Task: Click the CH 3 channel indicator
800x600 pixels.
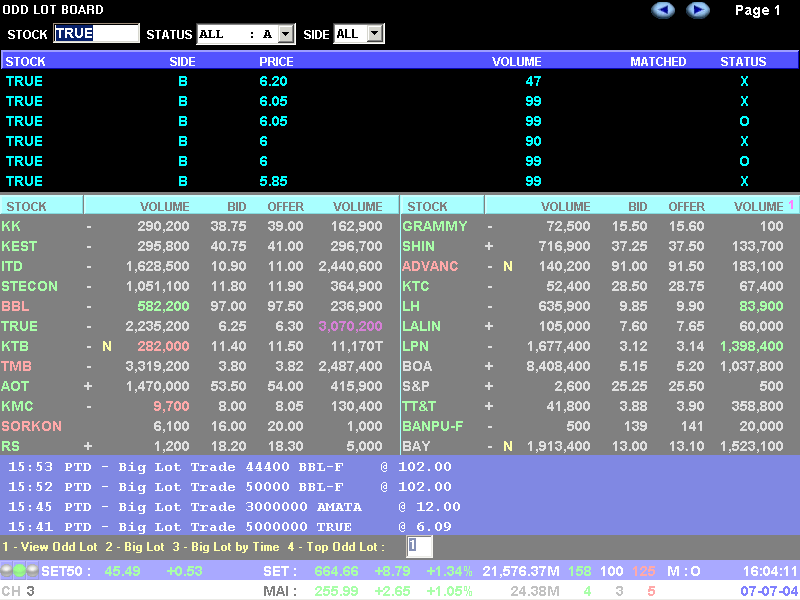Action: (x=18, y=591)
